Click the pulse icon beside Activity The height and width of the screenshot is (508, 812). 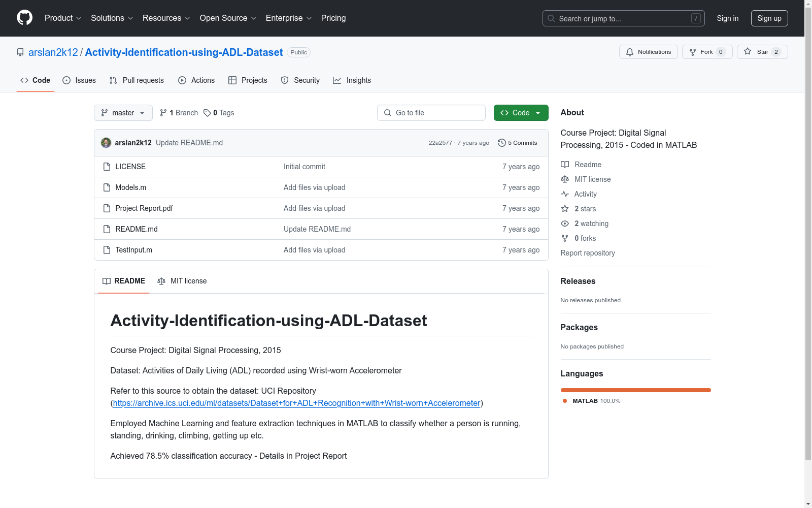(565, 194)
